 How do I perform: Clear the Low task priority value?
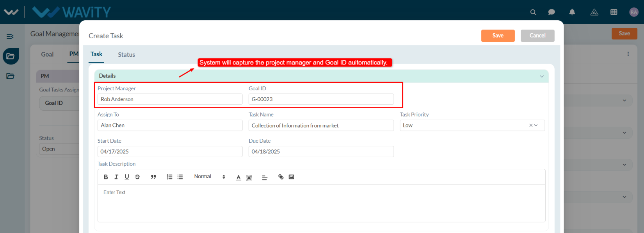[531, 125]
